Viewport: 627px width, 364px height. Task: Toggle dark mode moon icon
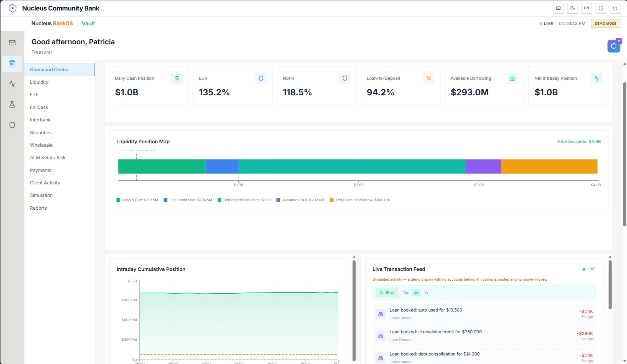[572, 8]
